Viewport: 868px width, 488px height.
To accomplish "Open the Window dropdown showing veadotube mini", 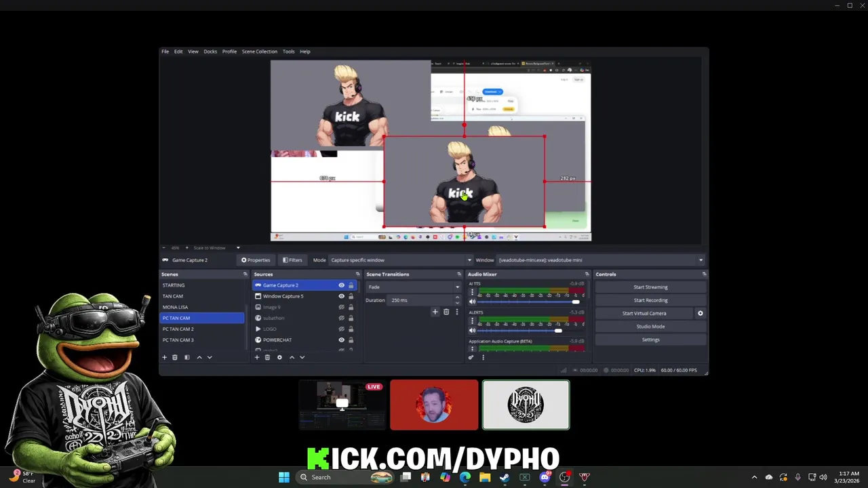I will coord(601,260).
